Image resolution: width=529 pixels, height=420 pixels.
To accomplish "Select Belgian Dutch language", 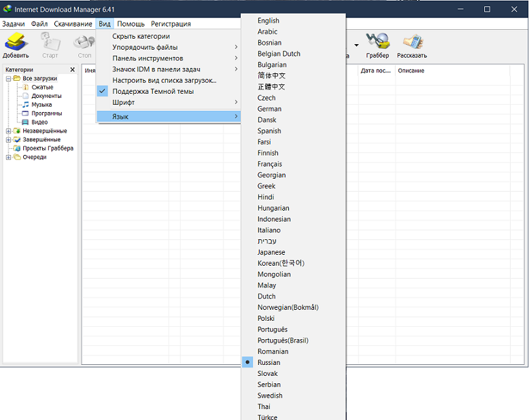I will click(294, 54).
